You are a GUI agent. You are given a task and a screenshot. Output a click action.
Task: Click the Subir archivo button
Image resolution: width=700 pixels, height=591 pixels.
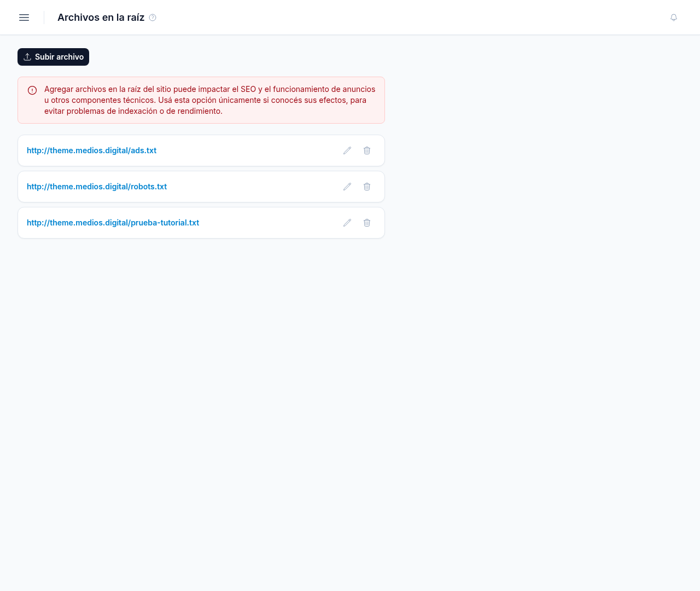53,57
